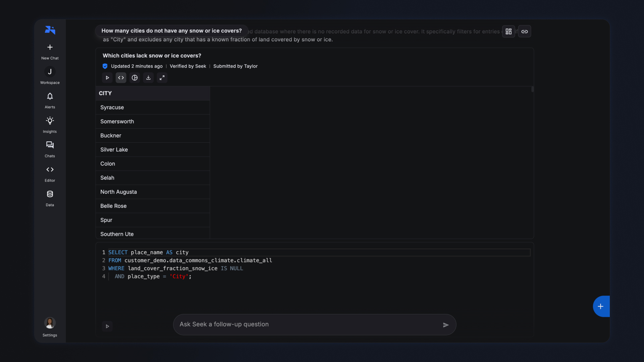Toggle the SQL code view button
Screen dimensions: 644x362
point(121,78)
